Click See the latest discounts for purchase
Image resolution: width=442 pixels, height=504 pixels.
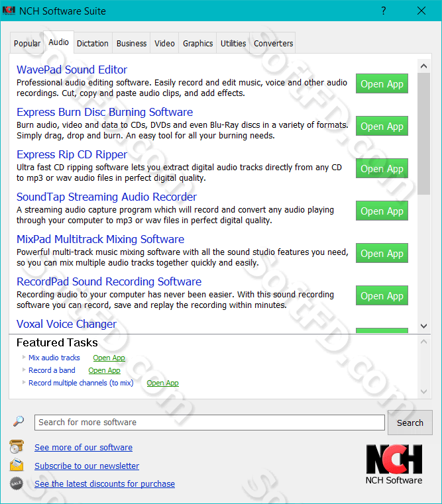pyautogui.click(x=105, y=483)
